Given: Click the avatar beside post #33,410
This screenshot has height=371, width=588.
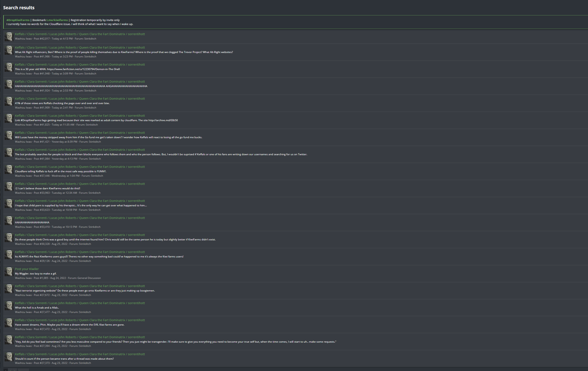Looking at the screenshot, I should point(9,220).
